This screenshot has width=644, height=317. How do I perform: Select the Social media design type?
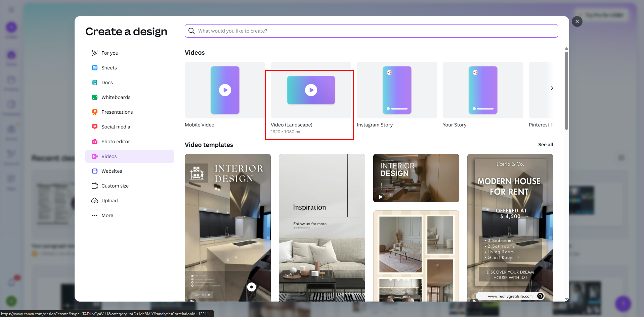pyautogui.click(x=116, y=126)
